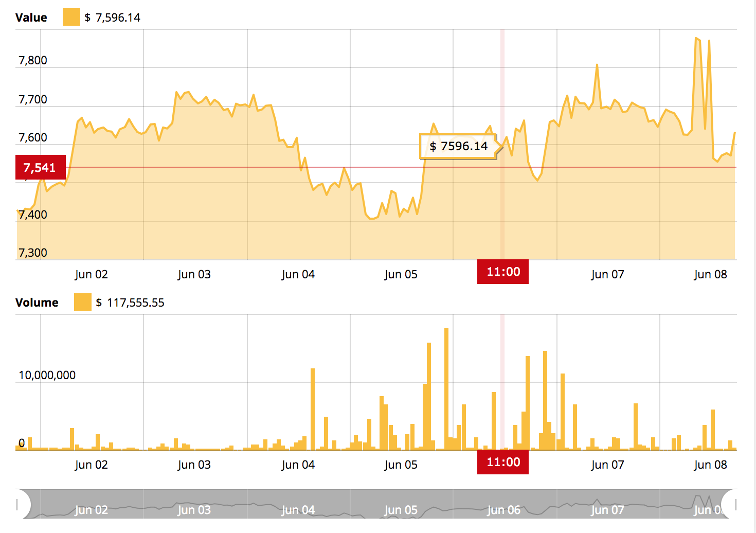Click Jun 08 label on the volume chart axis

[x=710, y=464]
